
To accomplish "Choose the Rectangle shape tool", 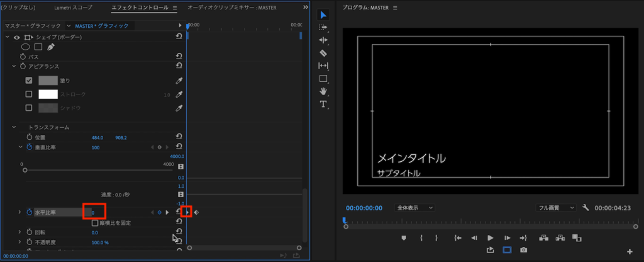I will (323, 79).
